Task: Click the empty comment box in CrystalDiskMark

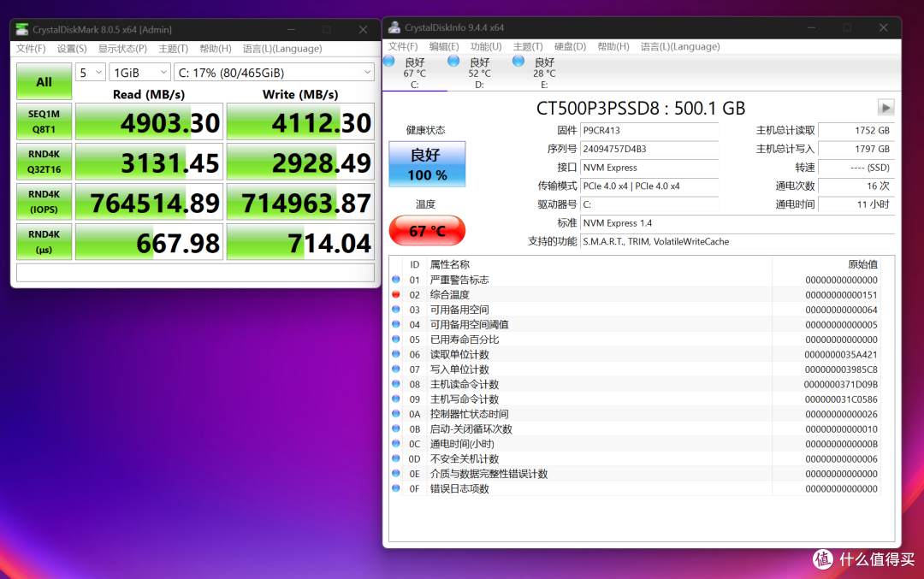Action: pyautogui.click(x=195, y=273)
